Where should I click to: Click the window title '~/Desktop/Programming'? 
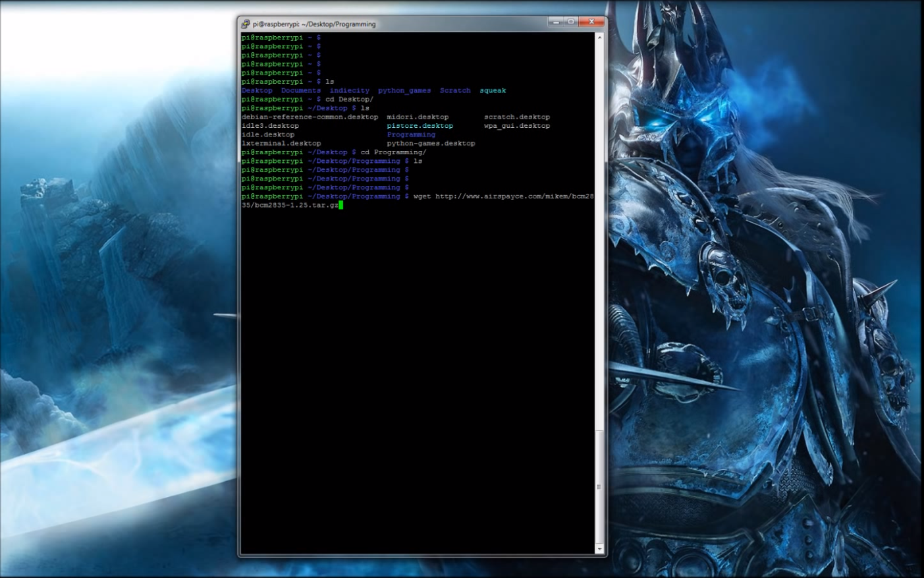(x=339, y=24)
